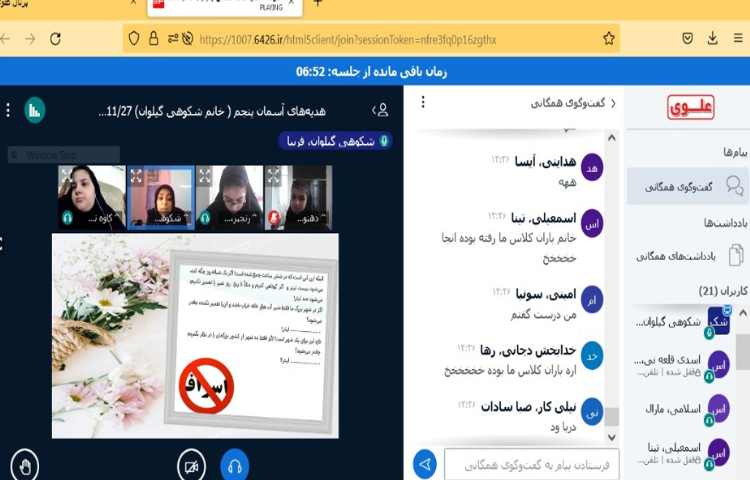Send message with the blue arrow button
Viewport: 750px width, 480px height.
click(425, 464)
